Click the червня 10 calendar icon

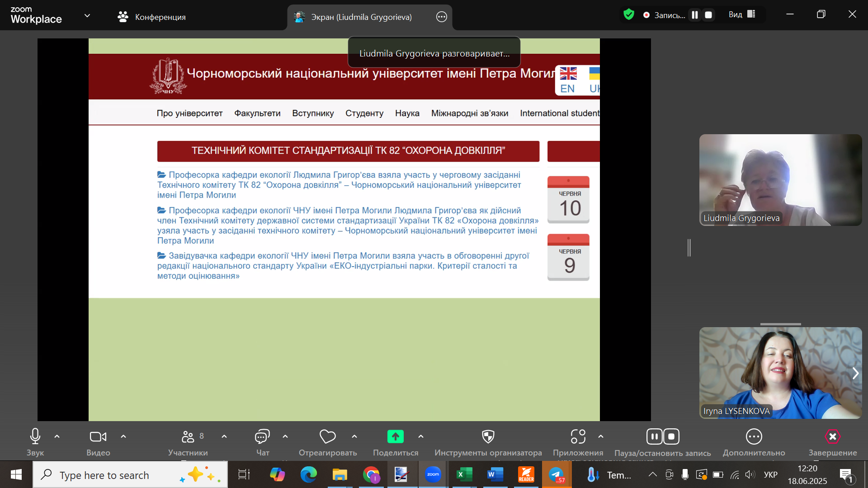[x=568, y=199]
